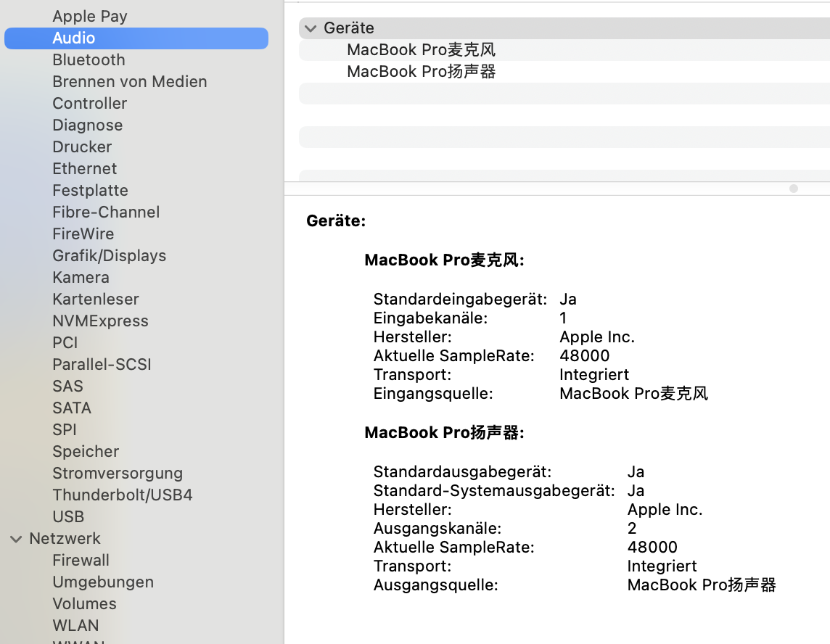Select Volumes under Netzwerk

85,604
